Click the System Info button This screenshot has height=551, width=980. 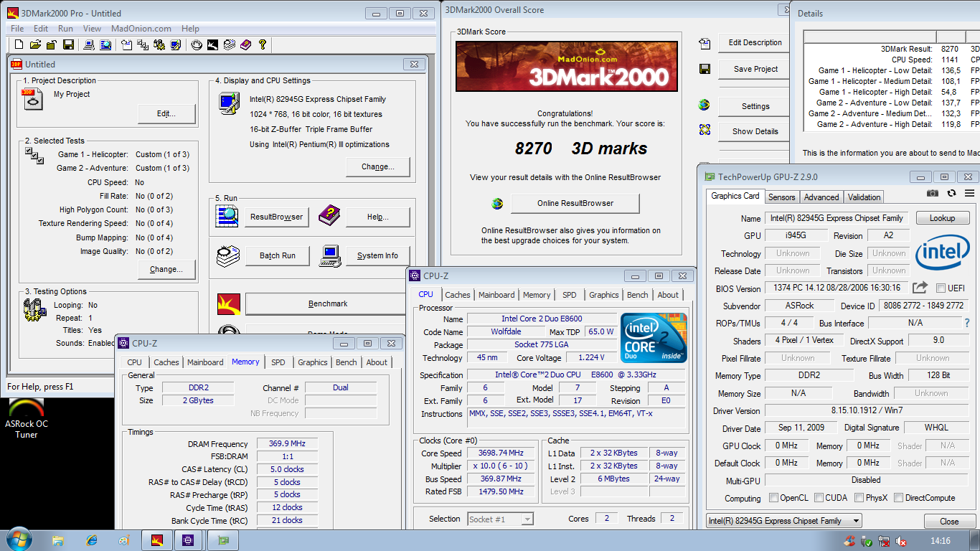(377, 255)
